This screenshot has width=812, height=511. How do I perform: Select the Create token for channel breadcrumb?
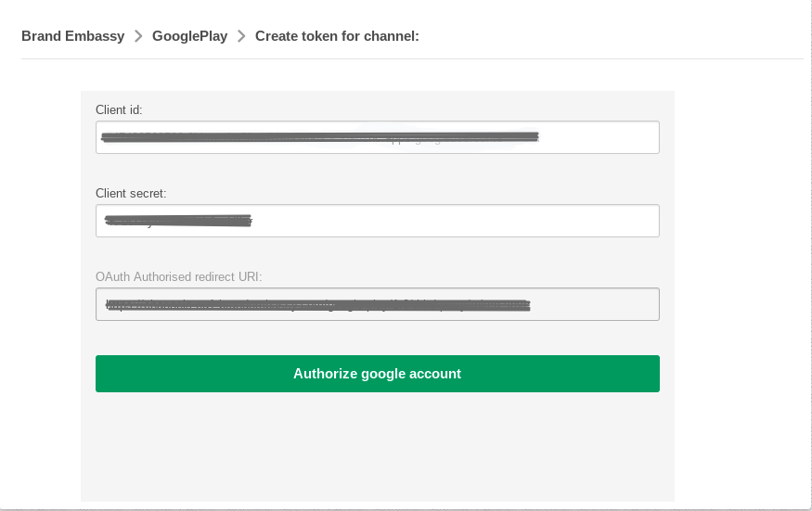coord(337,36)
